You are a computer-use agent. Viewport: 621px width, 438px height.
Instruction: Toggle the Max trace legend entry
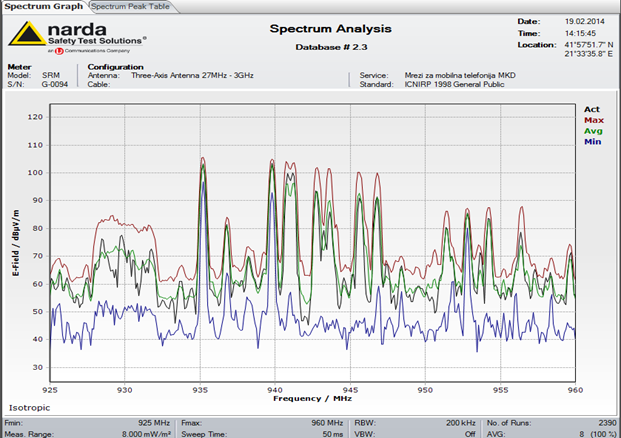592,120
